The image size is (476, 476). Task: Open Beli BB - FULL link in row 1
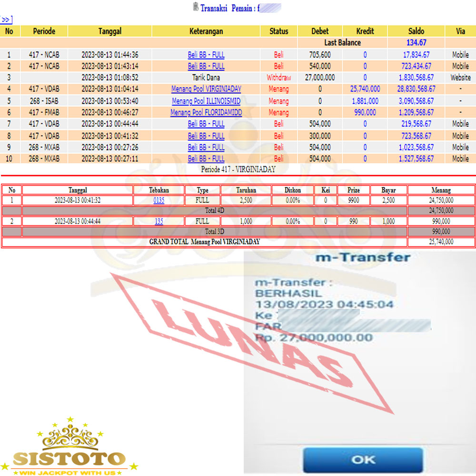206,55
